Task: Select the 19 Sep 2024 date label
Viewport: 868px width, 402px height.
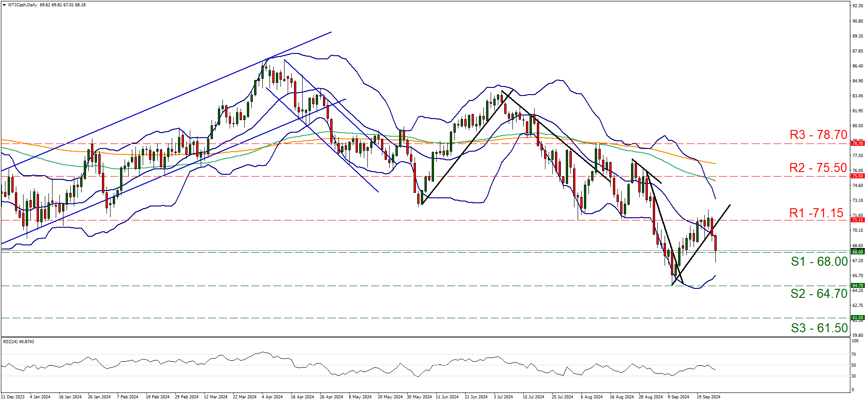Action: [709, 397]
